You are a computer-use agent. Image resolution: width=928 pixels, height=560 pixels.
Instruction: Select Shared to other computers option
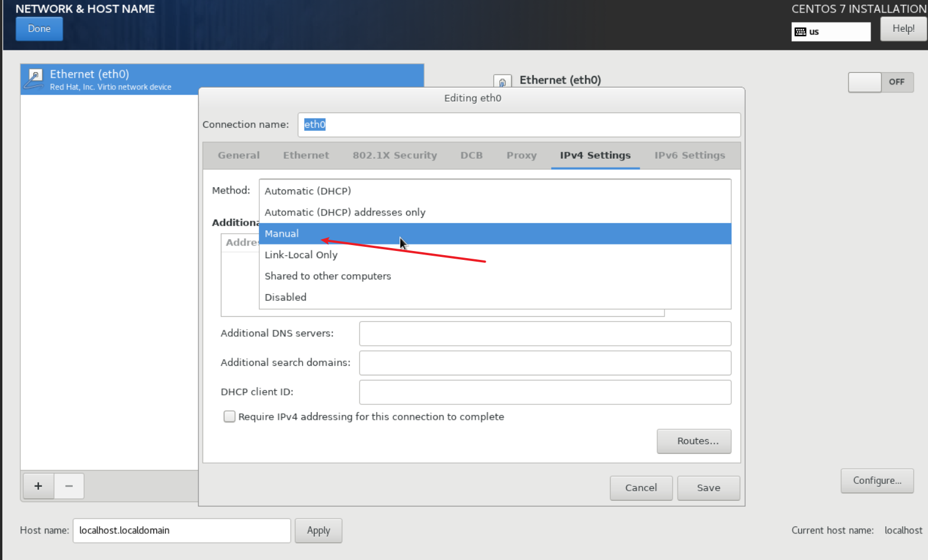(x=327, y=276)
